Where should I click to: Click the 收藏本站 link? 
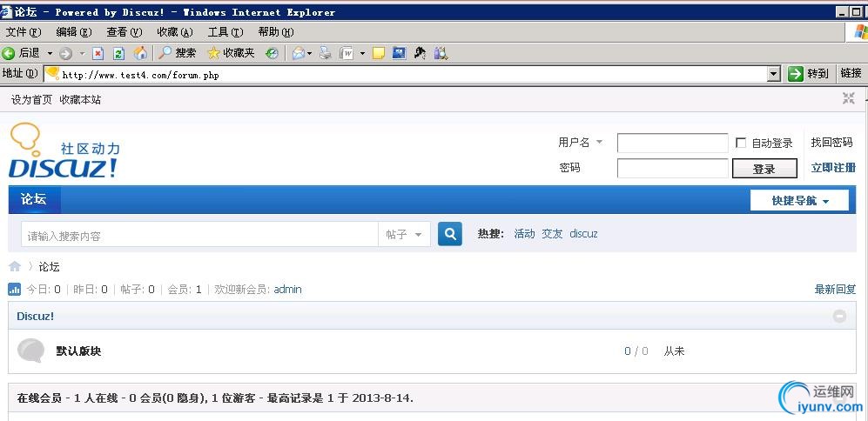point(80,100)
